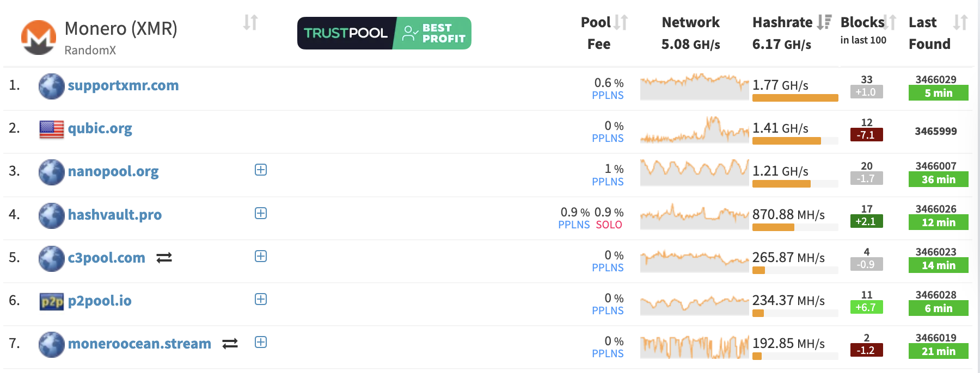The width and height of the screenshot is (980, 373).
Task: Click the Trustpool Best Profit banner
Action: tap(384, 33)
